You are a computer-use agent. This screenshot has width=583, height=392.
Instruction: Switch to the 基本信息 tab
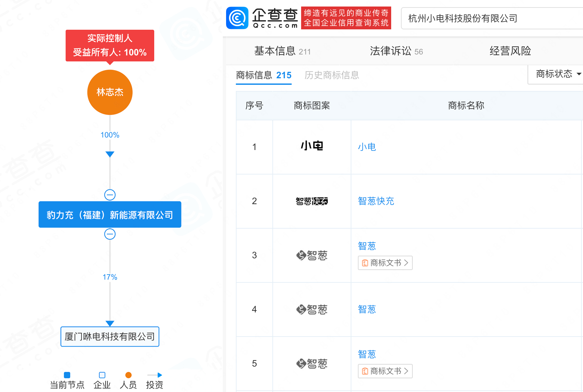pyautogui.click(x=282, y=51)
